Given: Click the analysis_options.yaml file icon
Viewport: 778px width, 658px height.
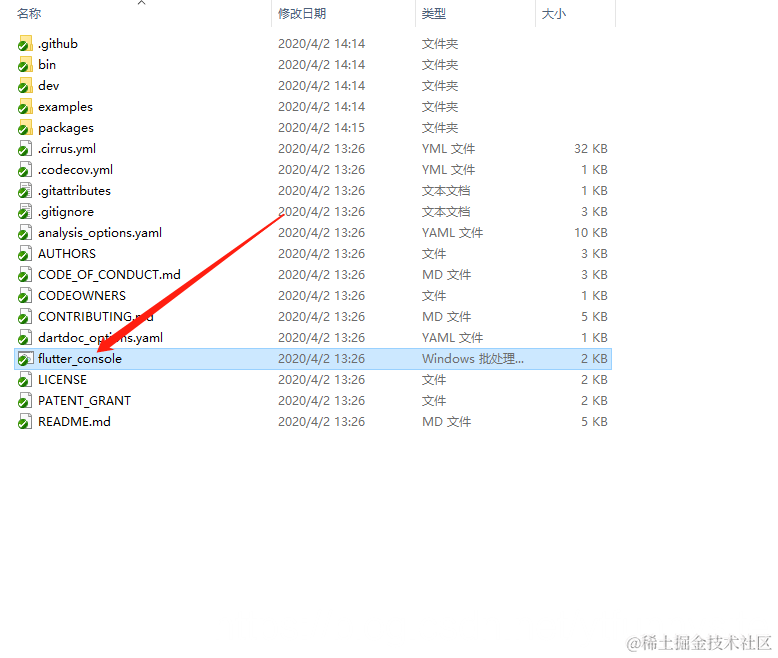Looking at the screenshot, I should point(25,233).
